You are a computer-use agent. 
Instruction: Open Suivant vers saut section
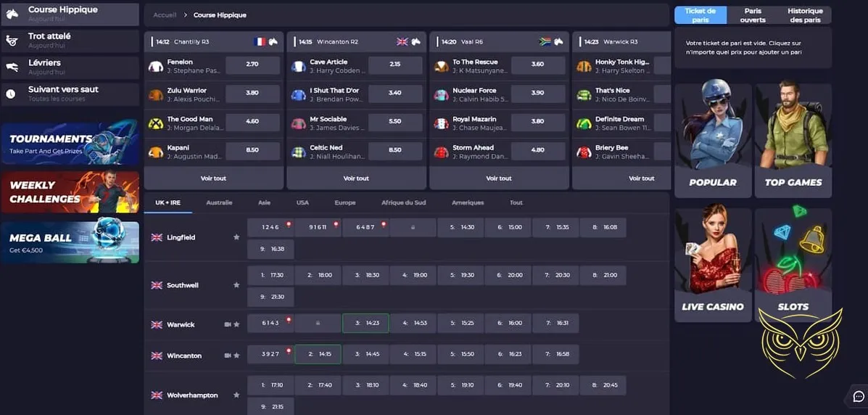click(70, 94)
